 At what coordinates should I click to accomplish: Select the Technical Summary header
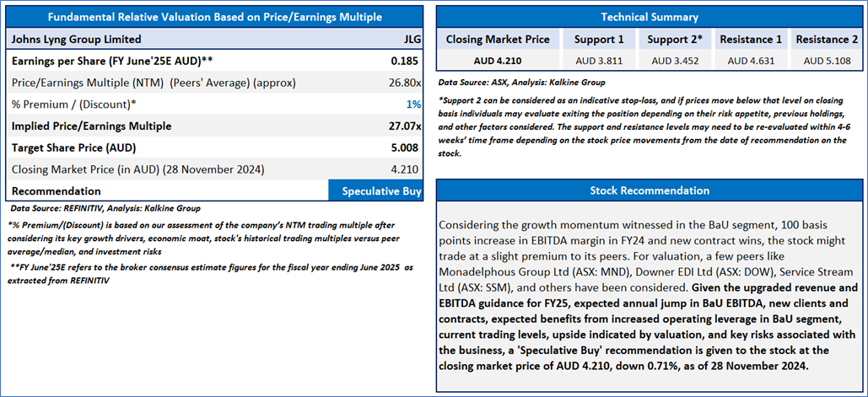point(650,17)
